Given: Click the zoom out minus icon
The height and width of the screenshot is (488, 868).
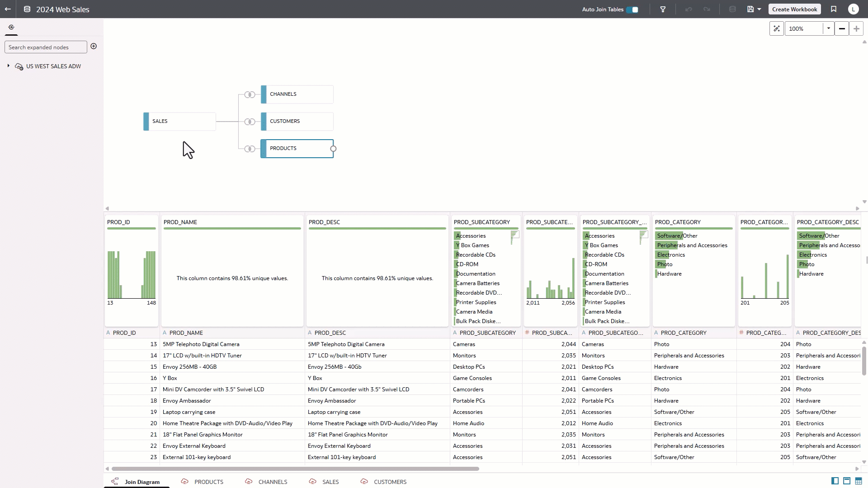Looking at the screenshot, I should tap(841, 28).
